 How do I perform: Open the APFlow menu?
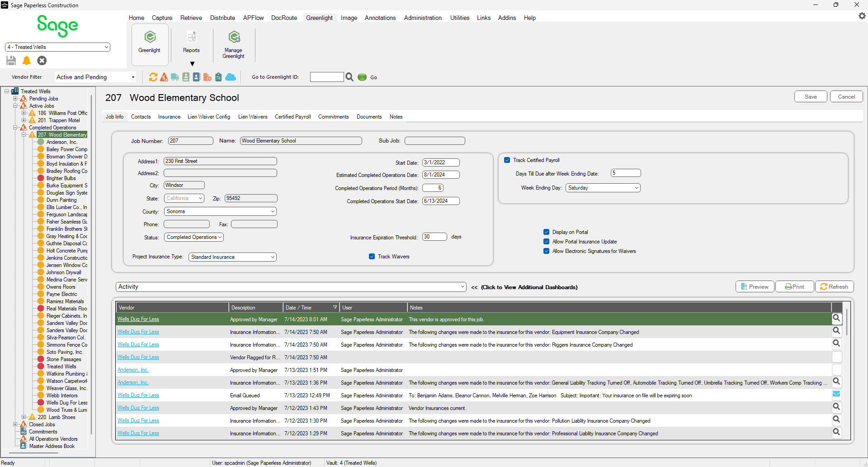point(253,18)
